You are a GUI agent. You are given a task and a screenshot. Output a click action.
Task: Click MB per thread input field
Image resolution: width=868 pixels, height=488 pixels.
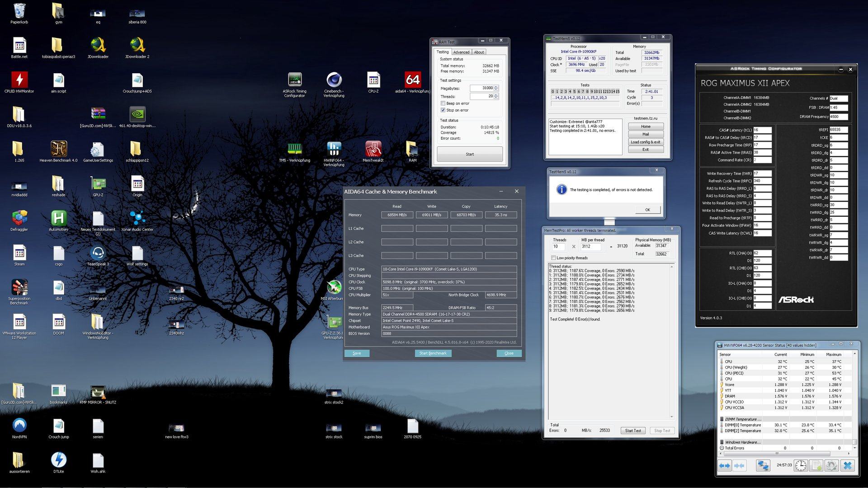pyautogui.click(x=590, y=247)
